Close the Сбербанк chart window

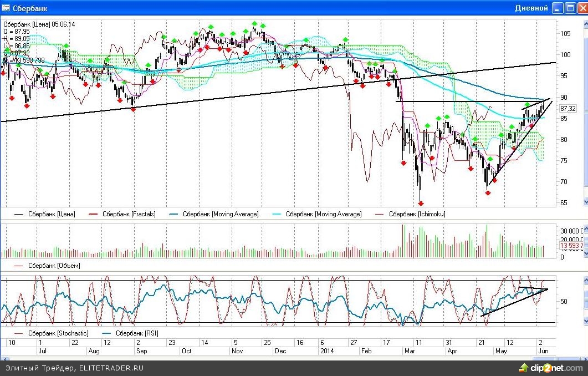point(580,8)
